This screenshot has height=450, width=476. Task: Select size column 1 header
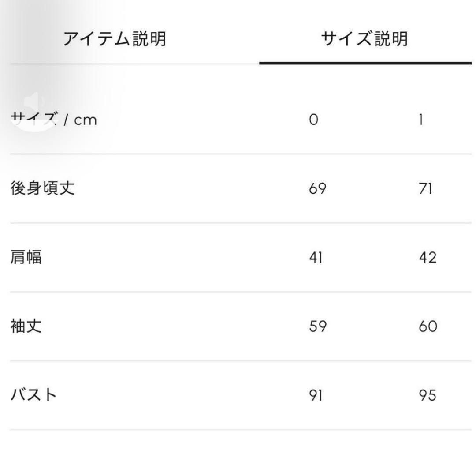click(422, 119)
